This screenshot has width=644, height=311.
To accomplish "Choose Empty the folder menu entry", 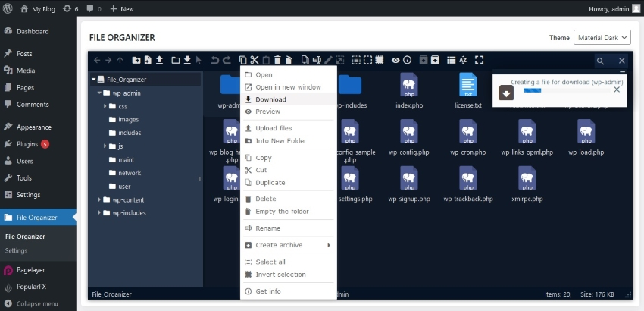I will tap(289, 211).
